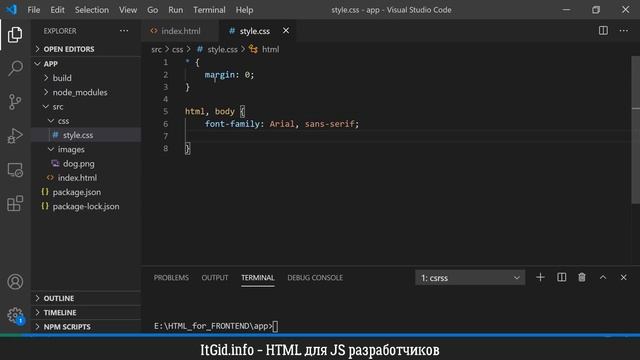640x360 pixels.
Task: Expand the Open Editors section
Action: 86,49
